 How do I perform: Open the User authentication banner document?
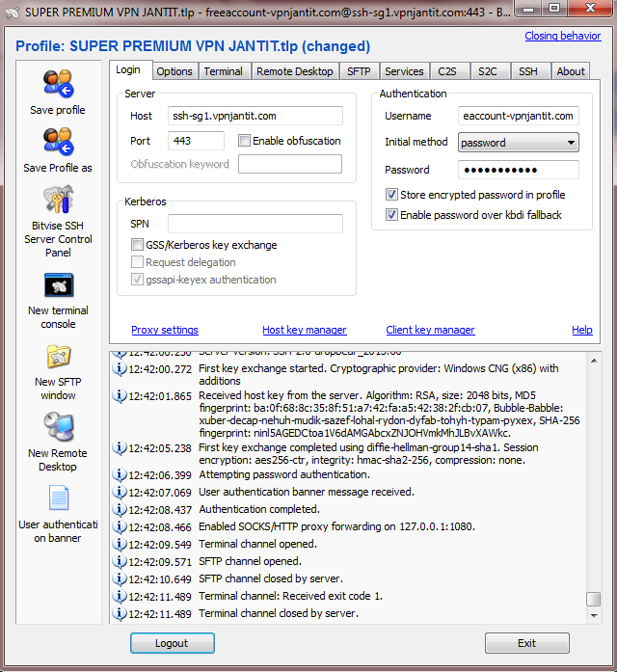59,497
